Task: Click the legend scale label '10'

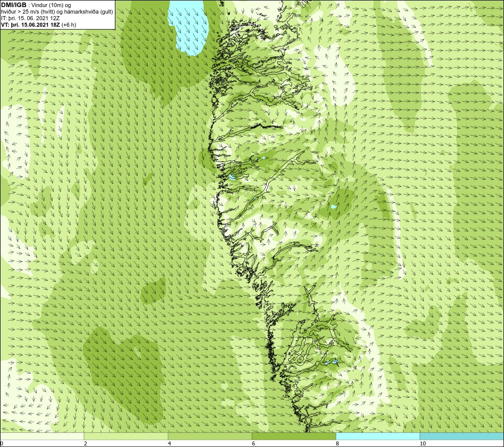Action: tap(423, 443)
